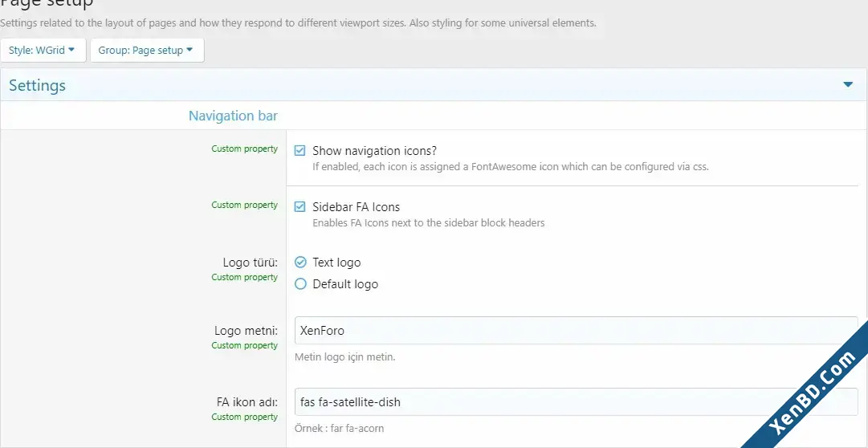Image resolution: width=868 pixels, height=448 pixels.
Task: Click the Logo metni label
Action: [x=247, y=331]
